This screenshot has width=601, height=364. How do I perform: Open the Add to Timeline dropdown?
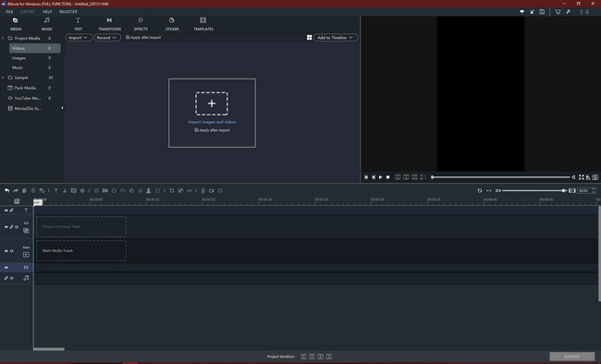(x=336, y=38)
